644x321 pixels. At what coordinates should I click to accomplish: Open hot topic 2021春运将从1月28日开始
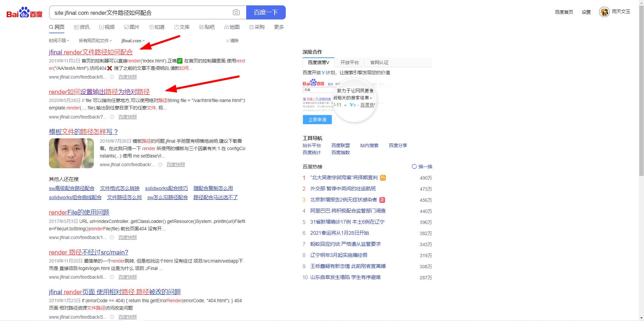339,233
